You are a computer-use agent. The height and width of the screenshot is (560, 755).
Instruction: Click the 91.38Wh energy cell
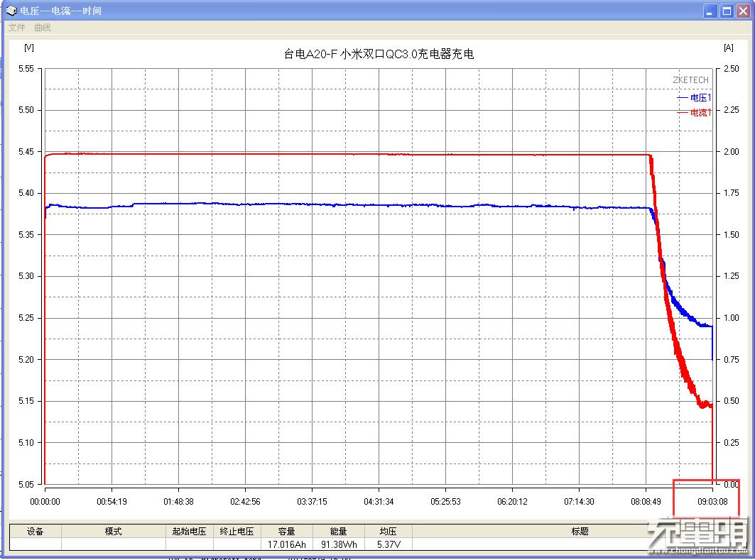pos(338,544)
